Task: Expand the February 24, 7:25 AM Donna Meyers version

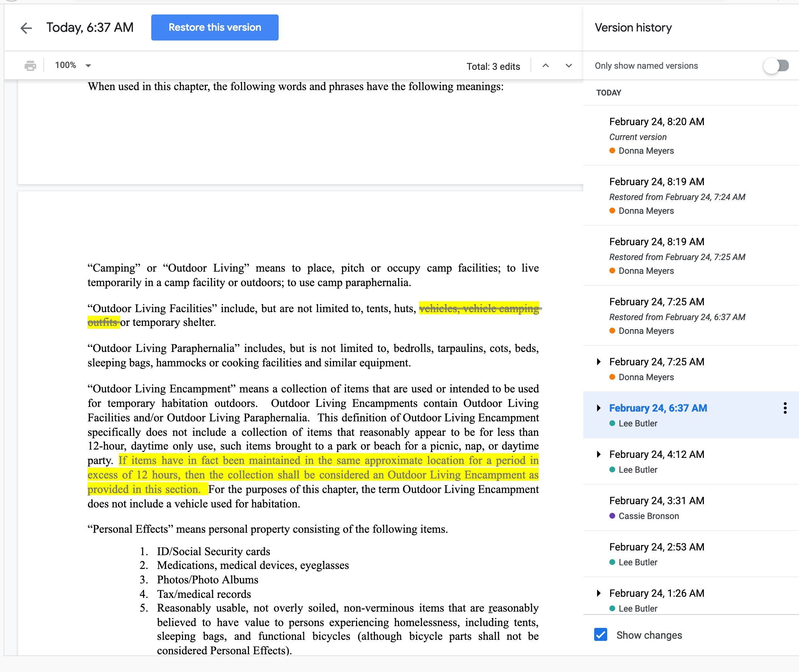Action: pyautogui.click(x=599, y=362)
